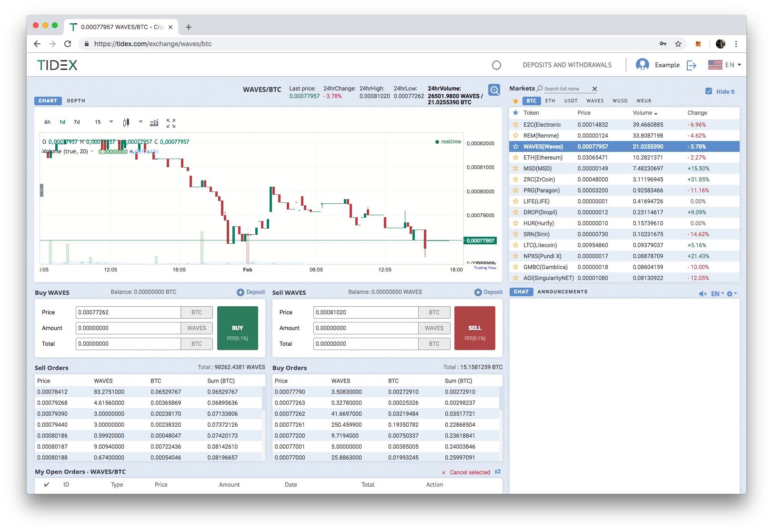773x532 pixels.
Task: Sort by favorites using blue header star
Action: 515,113
